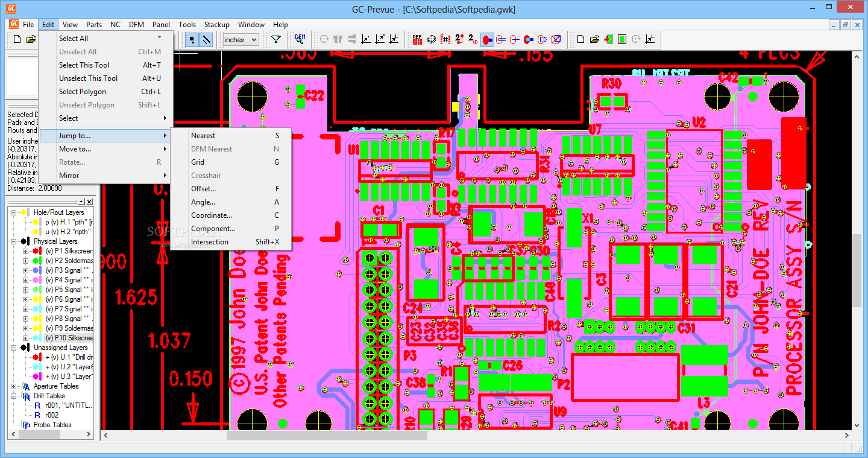Click the new file icon at toolbar left
The image size is (868, 458).
coord(17,39)
